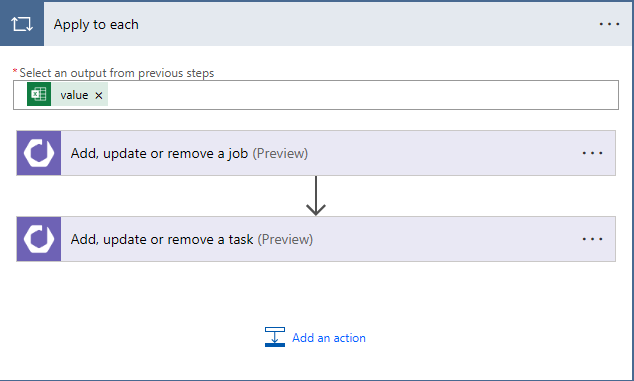Expand the Add, update or remove a job card
This screenshot has width=634, height=381.
[316, 153]
